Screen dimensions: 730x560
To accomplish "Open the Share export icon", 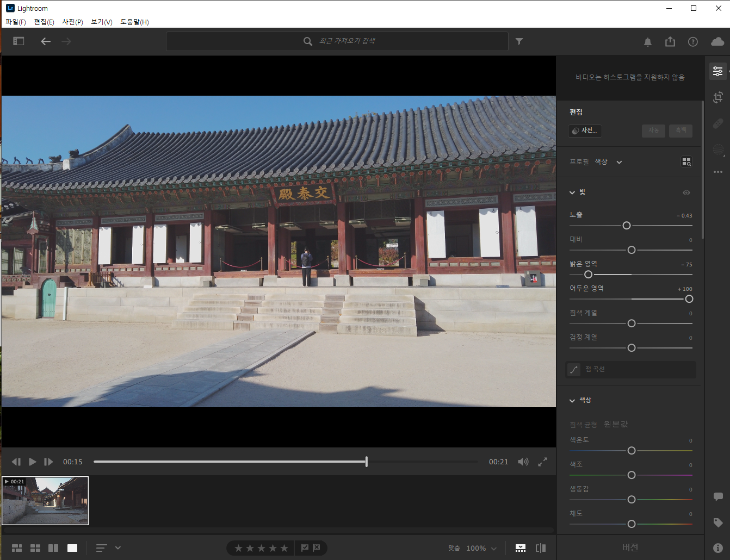I will point(670,42).
